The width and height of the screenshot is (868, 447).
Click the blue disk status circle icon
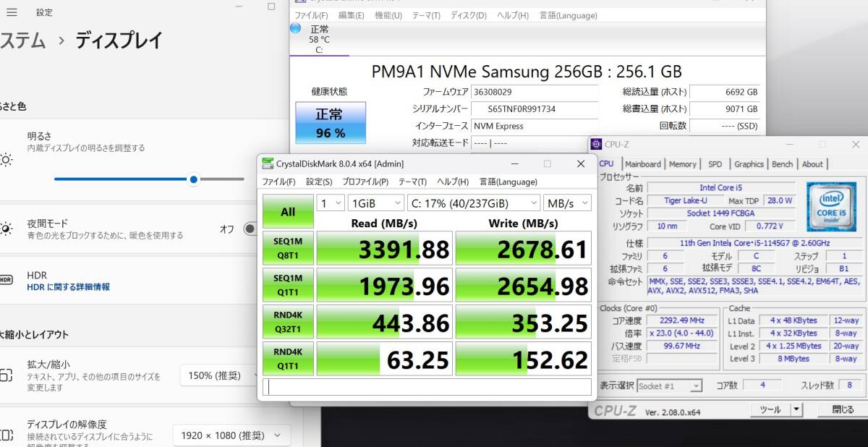pyautogui.click(x=295, y=28)
